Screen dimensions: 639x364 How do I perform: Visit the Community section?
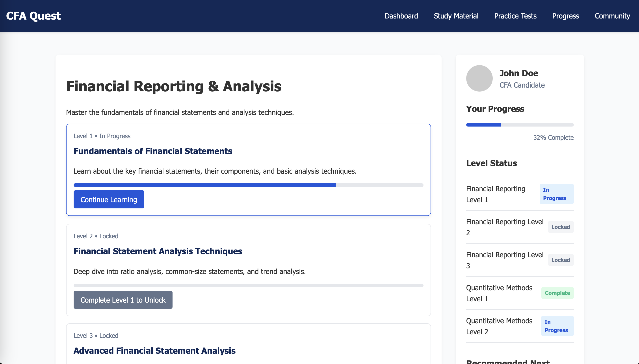coord(612,16)
